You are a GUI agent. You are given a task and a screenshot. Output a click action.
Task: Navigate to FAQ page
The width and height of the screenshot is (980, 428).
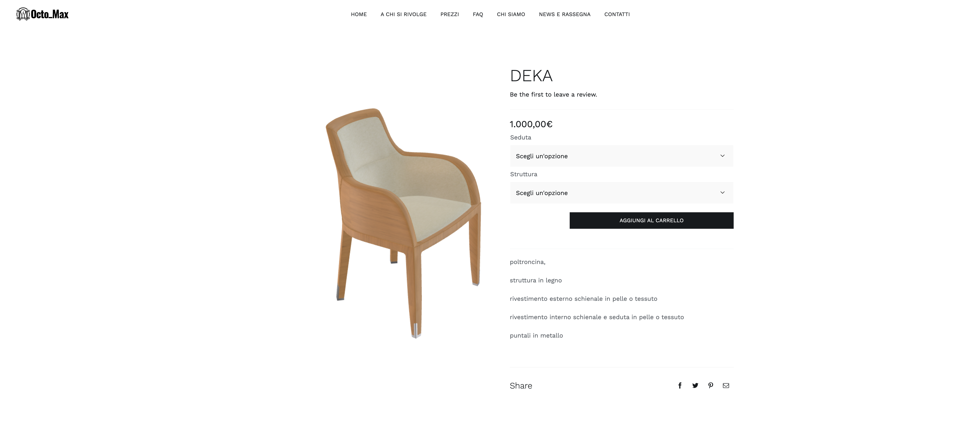click(478, 14)
